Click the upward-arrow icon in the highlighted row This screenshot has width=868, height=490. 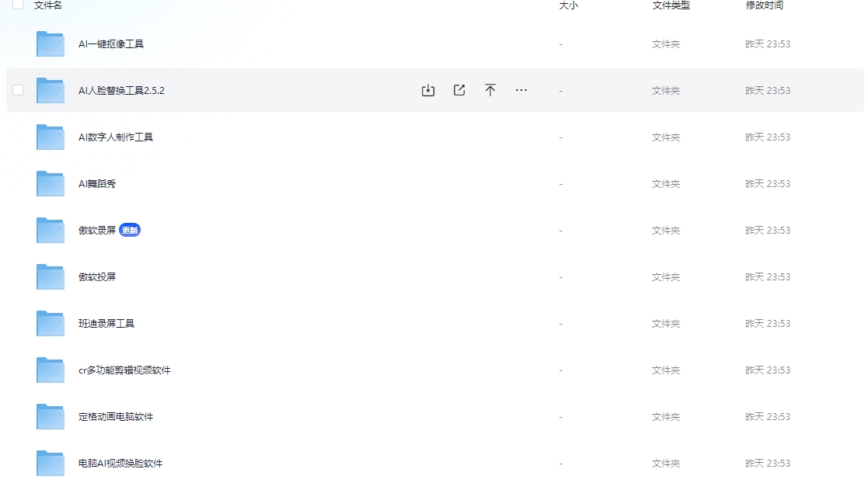(x=490, y=90)
